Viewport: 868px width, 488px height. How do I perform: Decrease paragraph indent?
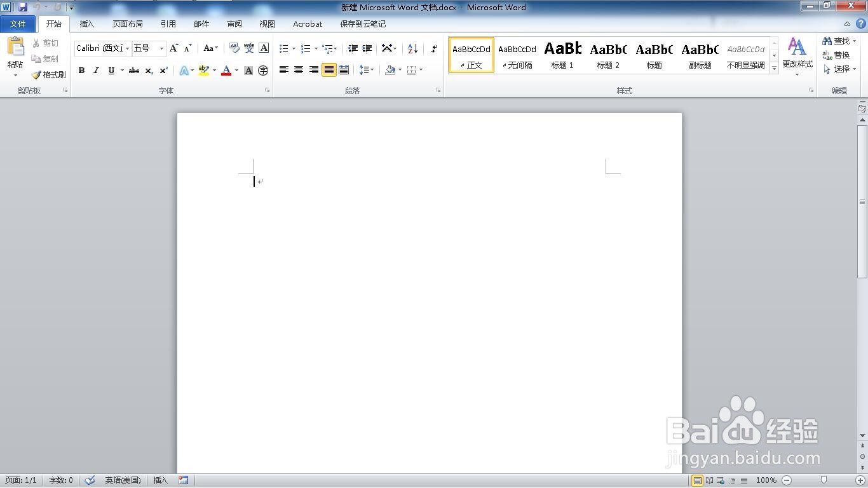point(353,48)
